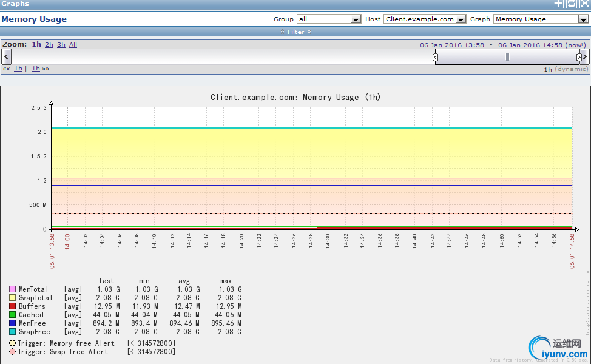Image resolution: width=591 pixels, height=364 pixels.
Task: Set zoom to 3h
Action: 61,45
